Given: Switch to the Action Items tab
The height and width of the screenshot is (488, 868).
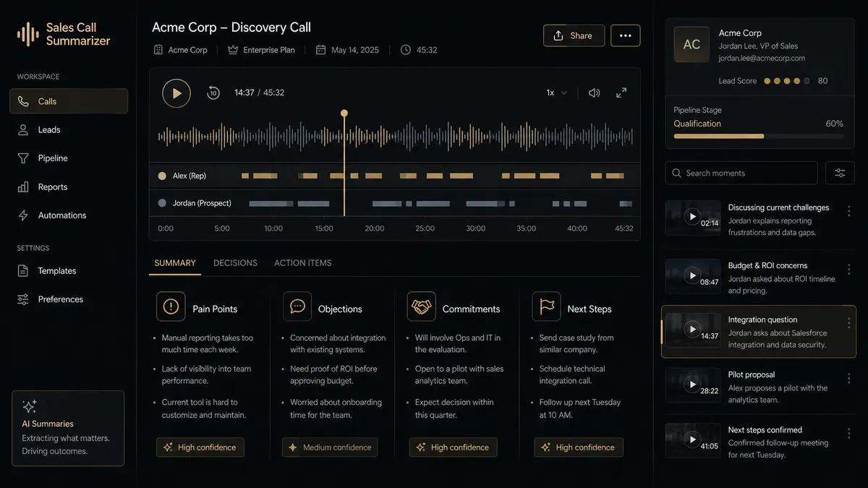Looking at the screenshot, I should coord(303,263).
